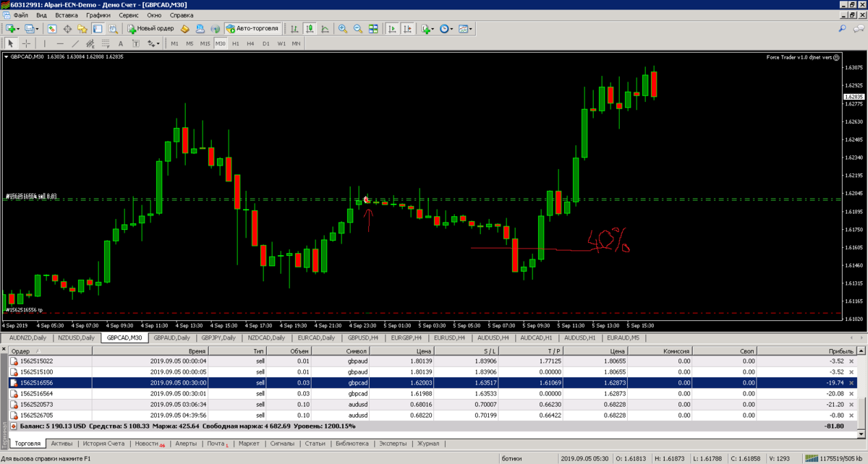Zoom in the chart

(x=343, y=29)
